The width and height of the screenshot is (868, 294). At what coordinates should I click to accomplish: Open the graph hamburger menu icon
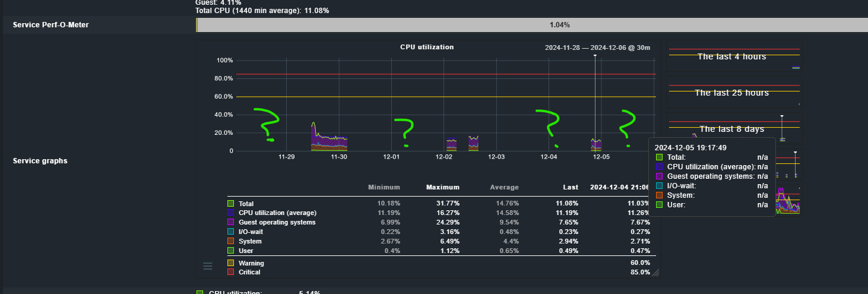click(208, 266)
